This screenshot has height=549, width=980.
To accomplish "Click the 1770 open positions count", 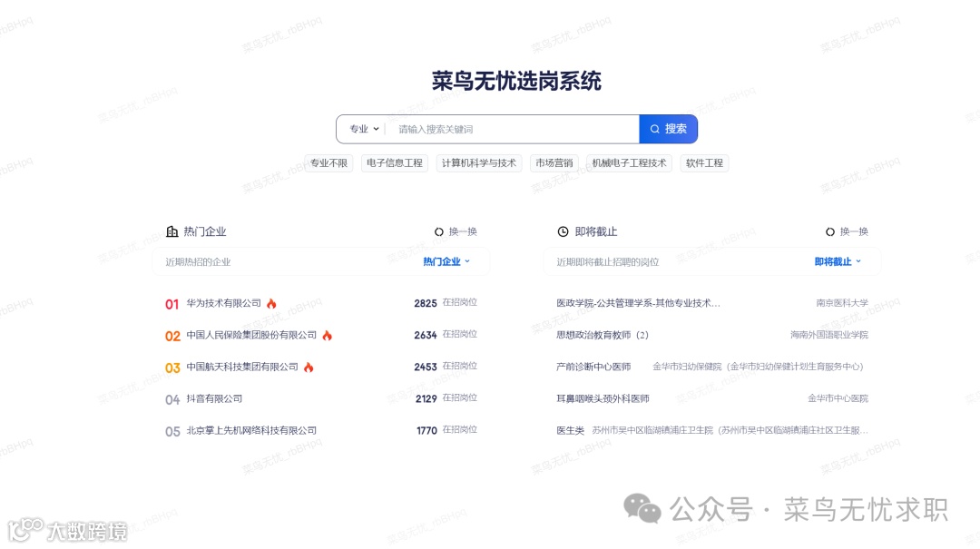I will pos(426,431).
